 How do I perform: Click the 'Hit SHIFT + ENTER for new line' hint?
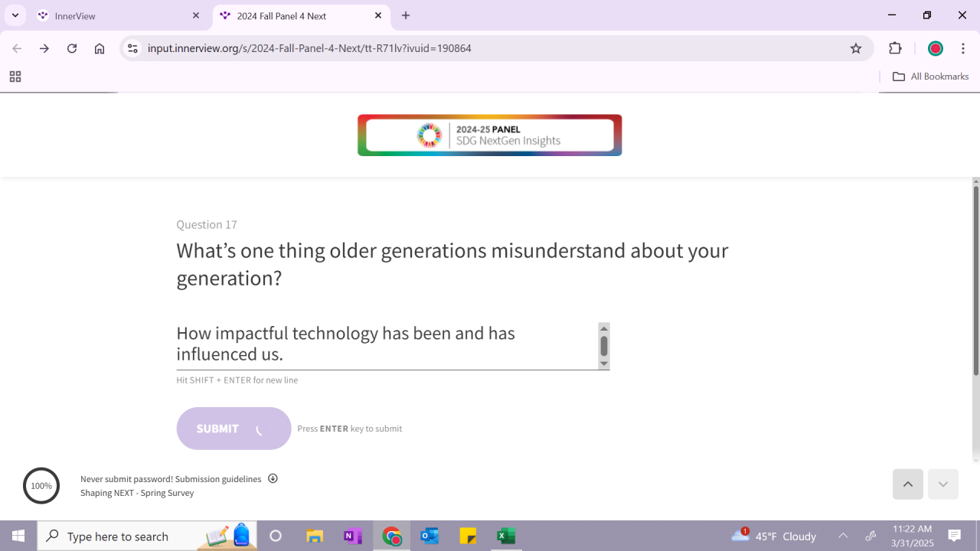(x=237, y=380)
